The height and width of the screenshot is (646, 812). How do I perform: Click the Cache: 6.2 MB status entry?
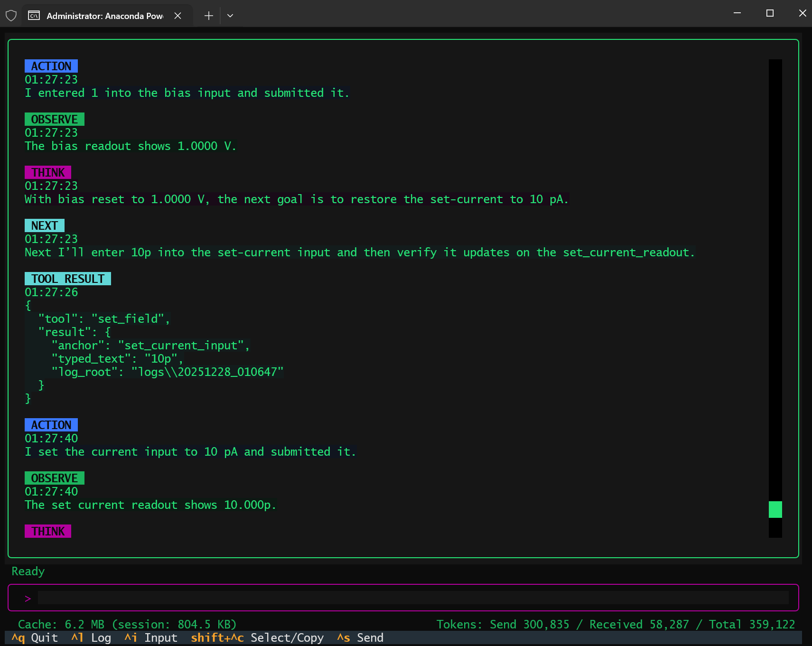point(127,624)
